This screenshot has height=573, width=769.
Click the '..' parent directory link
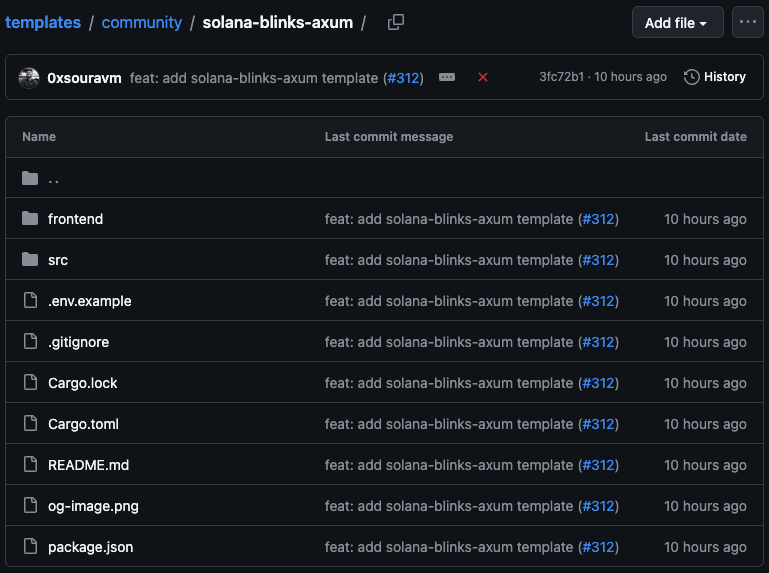[53, 180]
